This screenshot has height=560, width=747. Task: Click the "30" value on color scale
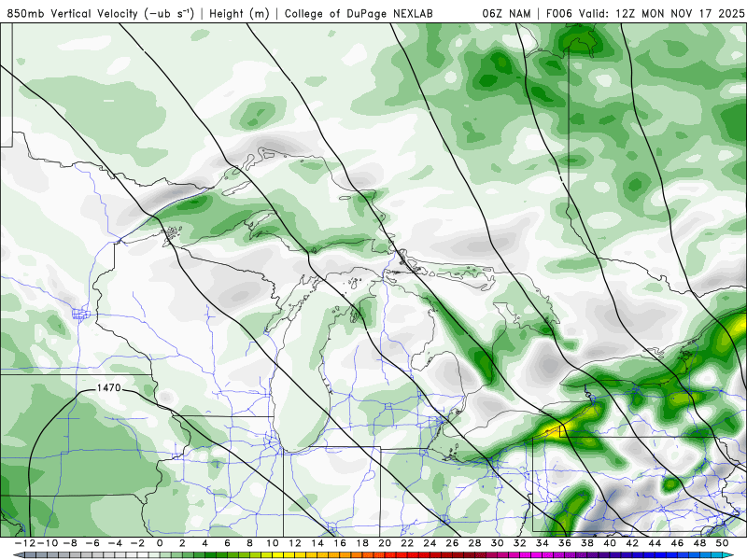(x=498, y=543)
